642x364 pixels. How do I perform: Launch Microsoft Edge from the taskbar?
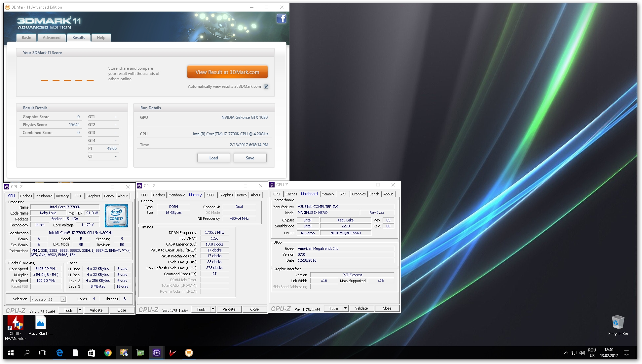coord(59,353)
